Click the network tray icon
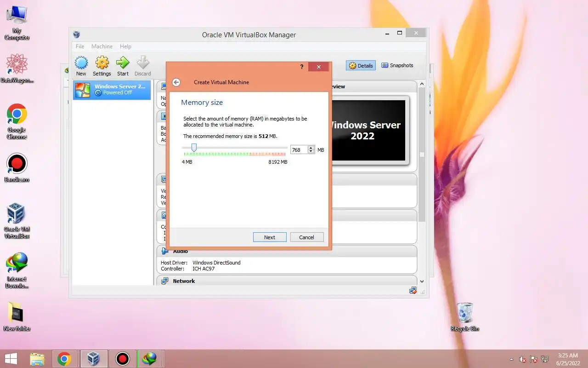 [545, 359]
